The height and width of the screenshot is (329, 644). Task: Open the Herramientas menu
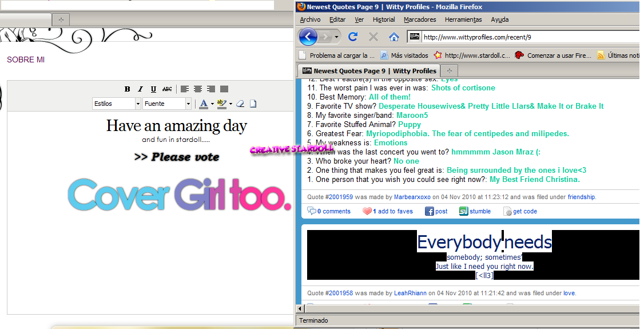click(x=463, y=19)
